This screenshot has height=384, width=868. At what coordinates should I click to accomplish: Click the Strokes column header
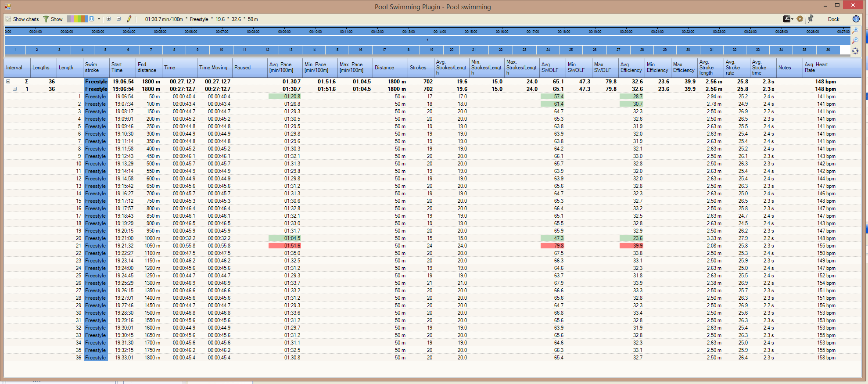pos(421,68)
